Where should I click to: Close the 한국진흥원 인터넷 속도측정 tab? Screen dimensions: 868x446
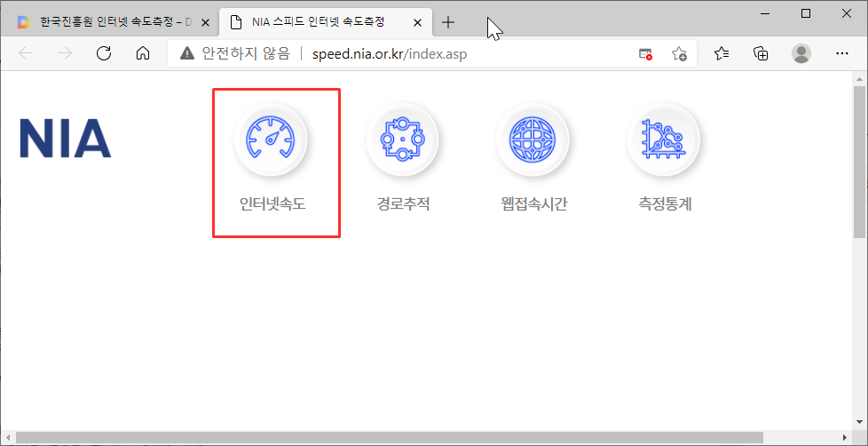[204, 23]
